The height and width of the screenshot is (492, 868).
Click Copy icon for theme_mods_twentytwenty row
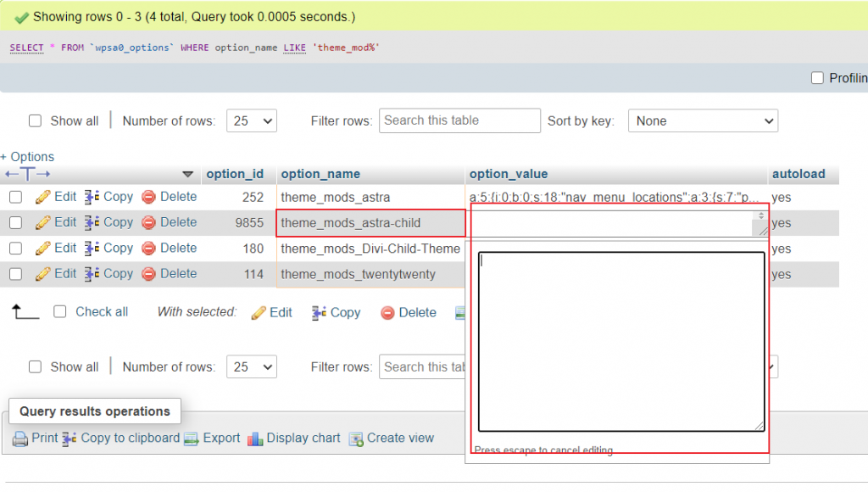[92, 274]
